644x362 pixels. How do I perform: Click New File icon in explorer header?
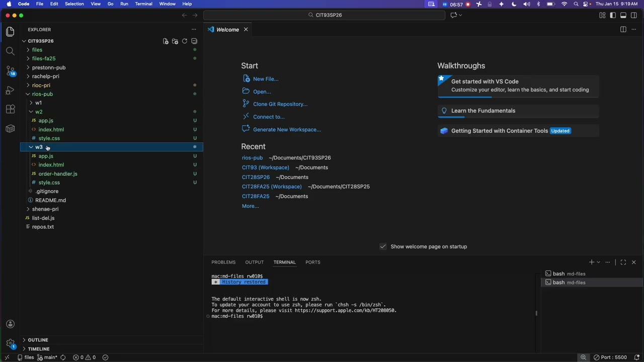click(x=166, y=41)
